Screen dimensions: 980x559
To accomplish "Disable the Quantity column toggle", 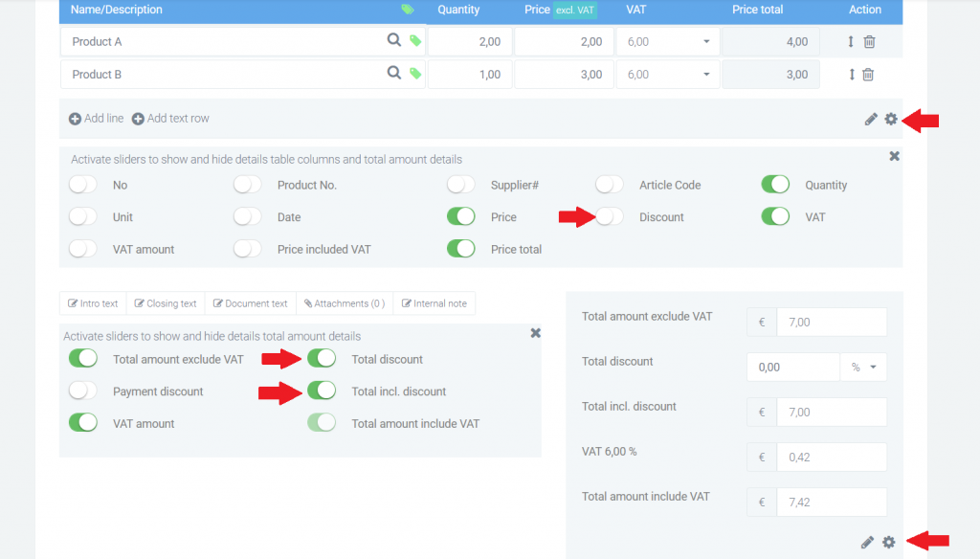I will [775, 185].
